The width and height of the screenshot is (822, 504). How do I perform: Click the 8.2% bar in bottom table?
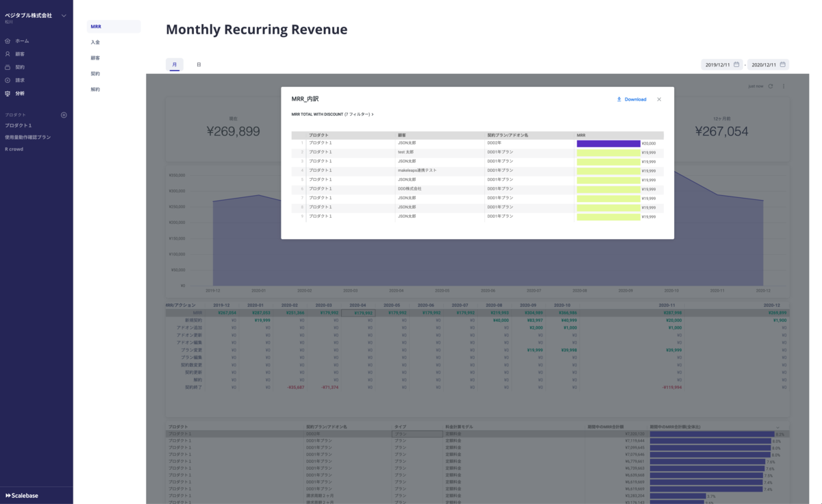click(x=712, y=434)
